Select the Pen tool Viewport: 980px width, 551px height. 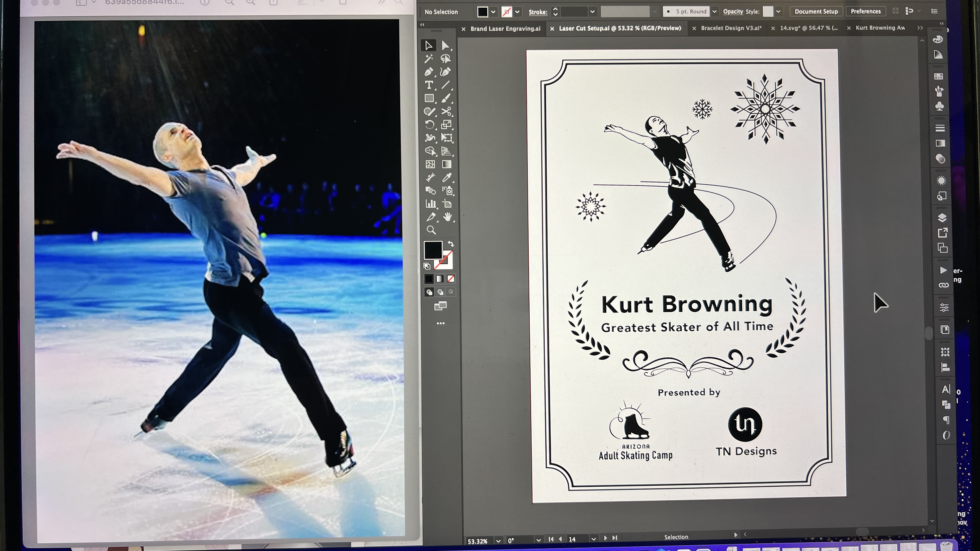pyautogui.click(x=429, y=72)
